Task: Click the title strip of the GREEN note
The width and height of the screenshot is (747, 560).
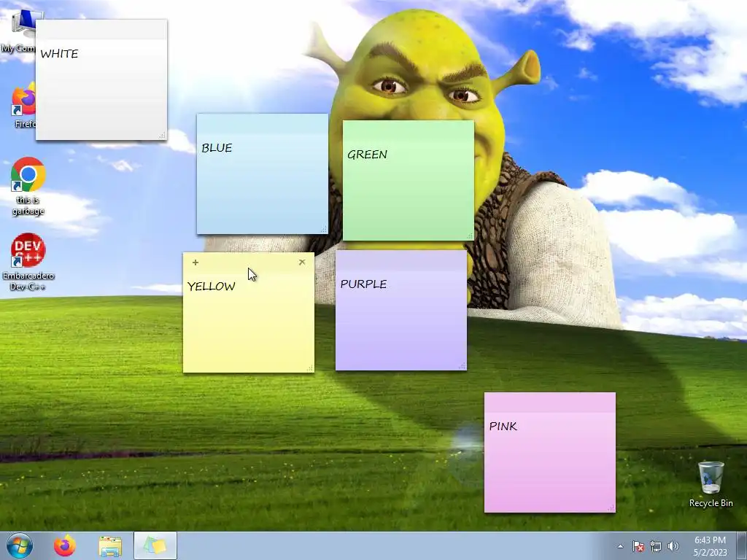Action: tap(409, 131)
